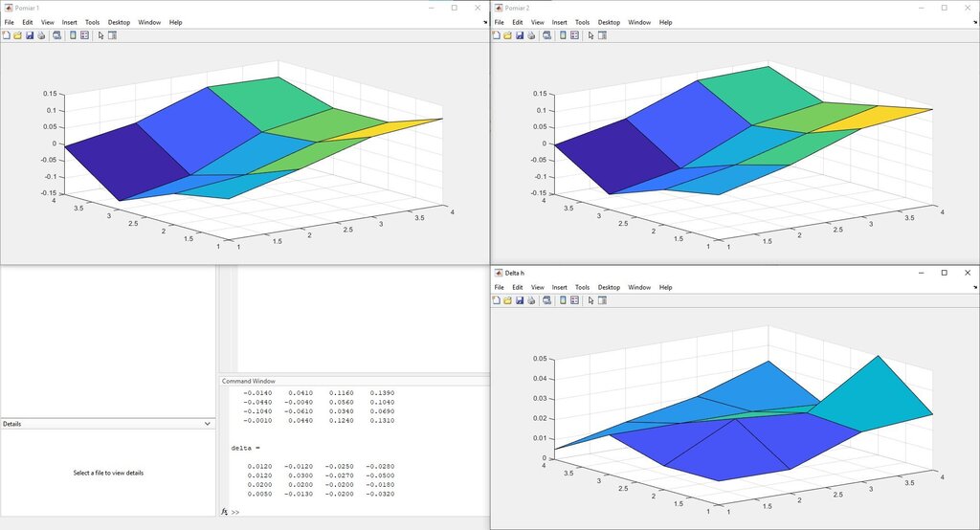
Task: Print the Pomiar 1 figure via toolbar icon
Action: pyautogui.click(x=41, y=35)
